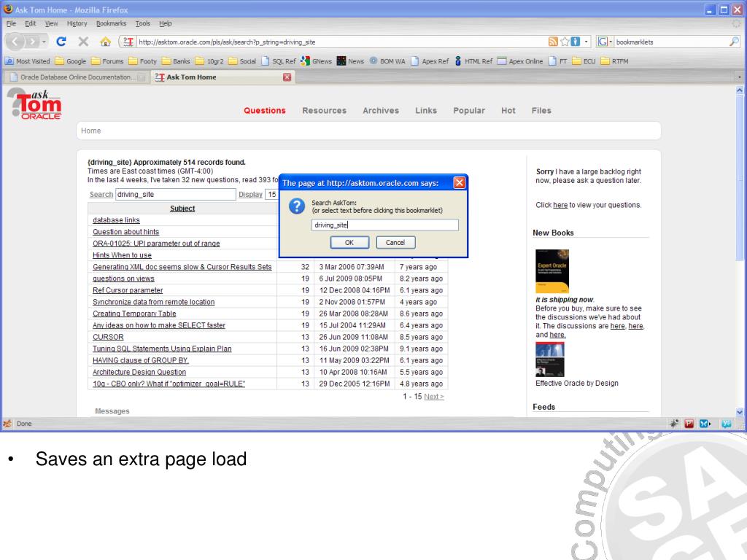Open the GNews bookmark
The height and width of the screenshot is (560, 747).
pos(316,61)
